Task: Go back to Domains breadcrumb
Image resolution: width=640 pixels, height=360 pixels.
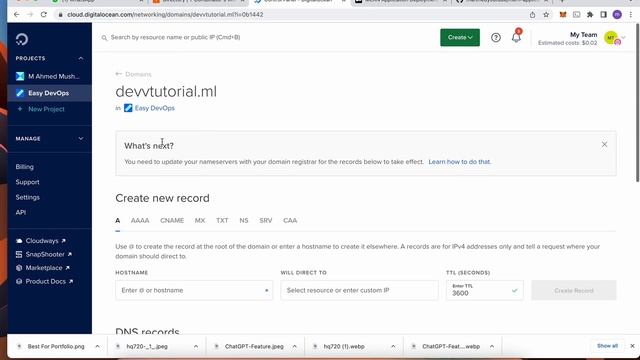Action: tap(133, 74)
